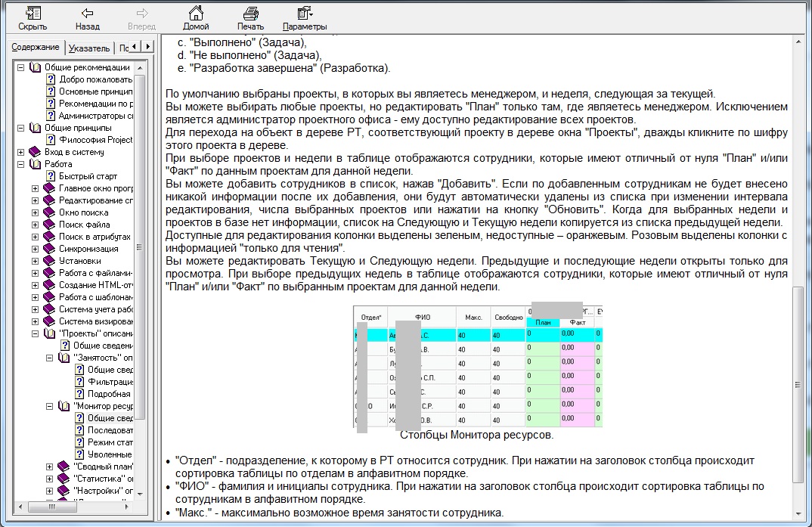
Task: Click the question icon beside Добро пожаловать
Action: [51, 79]
